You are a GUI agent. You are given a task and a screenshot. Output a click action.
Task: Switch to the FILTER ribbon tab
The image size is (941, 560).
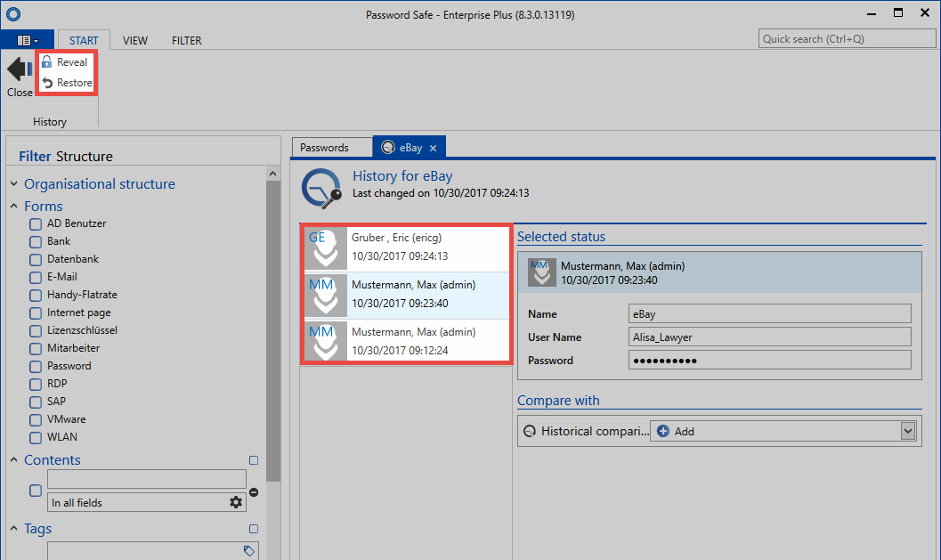click(x=187, y=40)
